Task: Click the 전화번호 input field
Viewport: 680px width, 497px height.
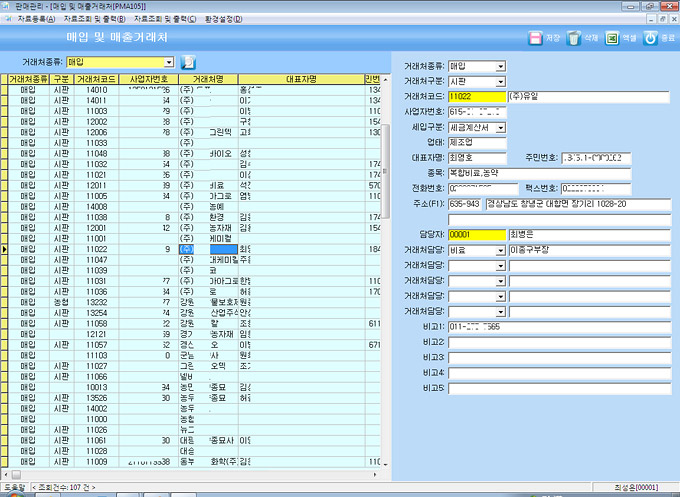Action: pyautogui.click(x=483, y=189)
